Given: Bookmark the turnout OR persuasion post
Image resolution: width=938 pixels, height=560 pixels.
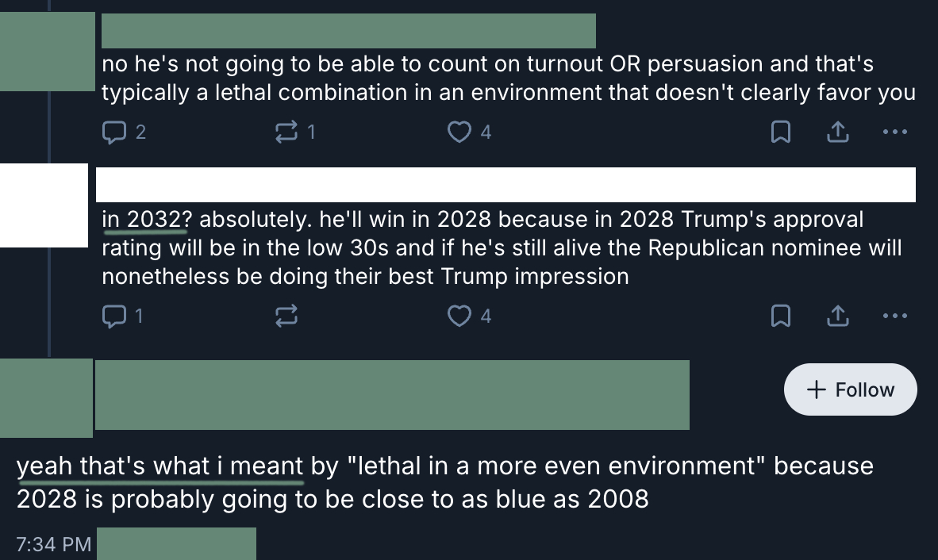Looking at the screenshot, I should [781, 133].
